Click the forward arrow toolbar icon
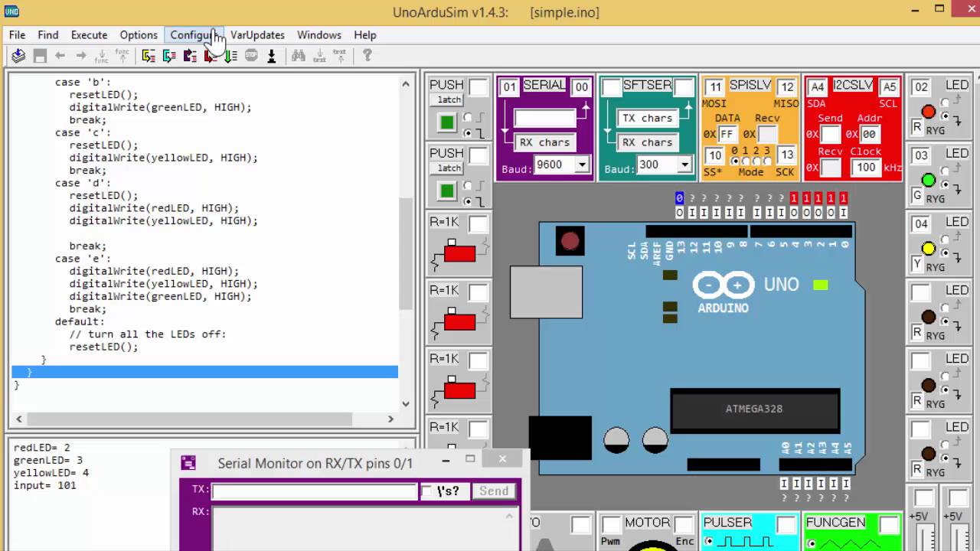This screenshot has height=551, width=980. pyautogui.click(x=80, y=56)
